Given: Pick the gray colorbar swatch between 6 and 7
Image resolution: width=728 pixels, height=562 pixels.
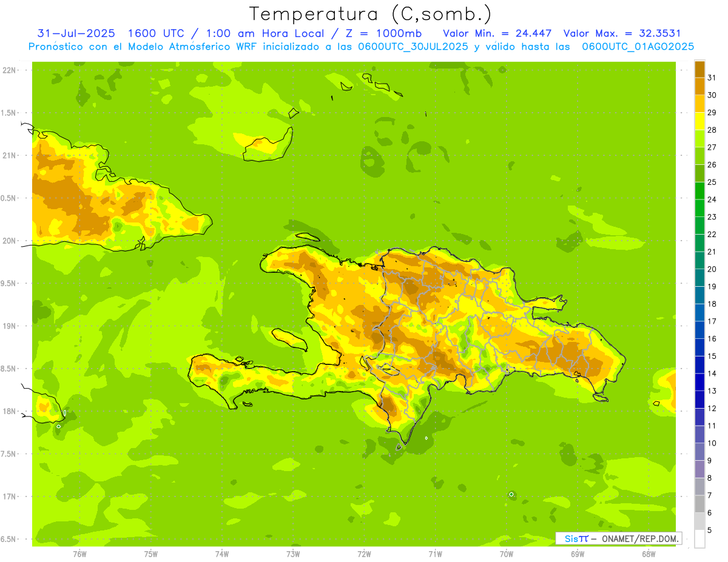Looking at the screenshot, I should (x=699, y=504).
